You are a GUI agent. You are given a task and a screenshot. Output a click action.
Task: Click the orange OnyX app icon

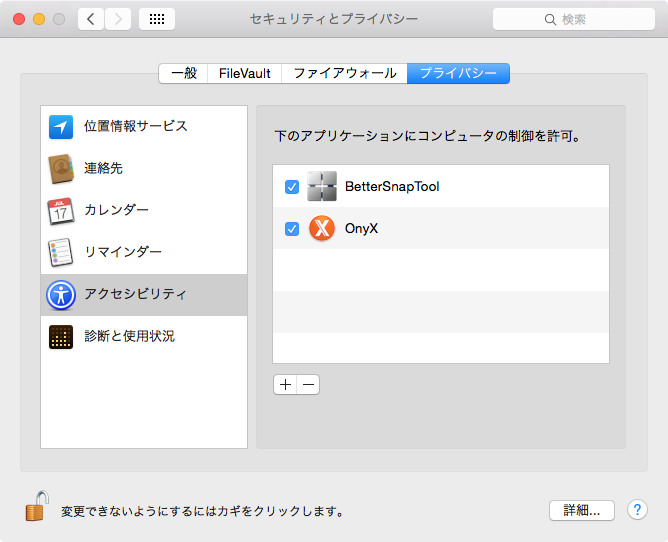tap(322, 228)
